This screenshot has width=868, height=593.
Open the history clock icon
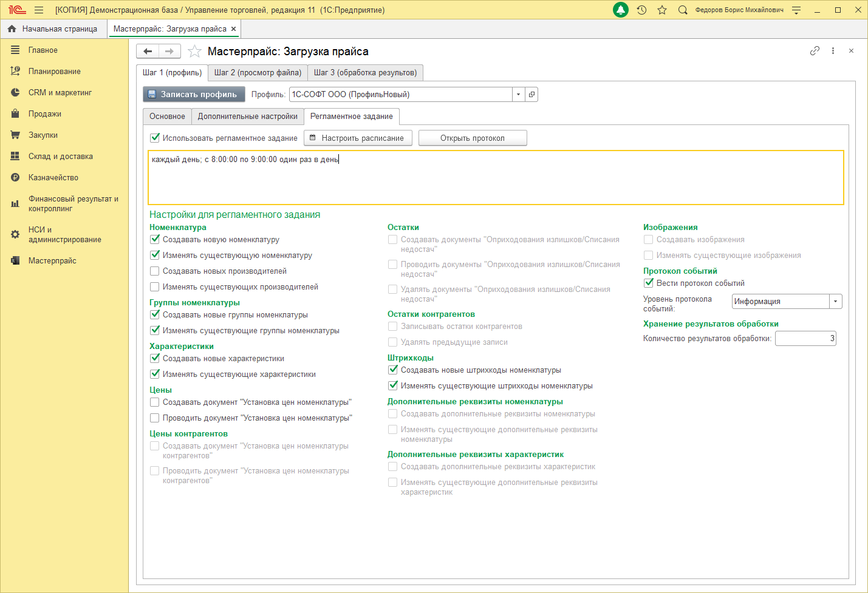641,10
